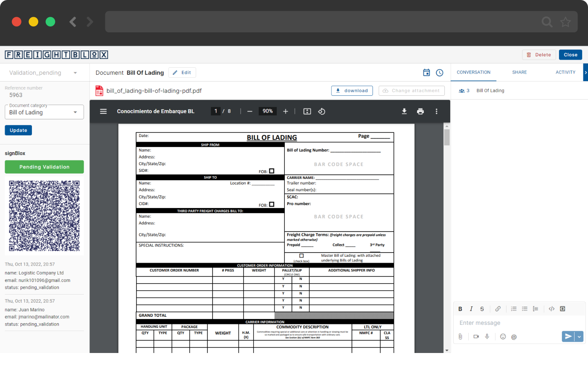Screen dimensions: 588x374
Task: Open the emoji picker
Action: pos(503,337)
